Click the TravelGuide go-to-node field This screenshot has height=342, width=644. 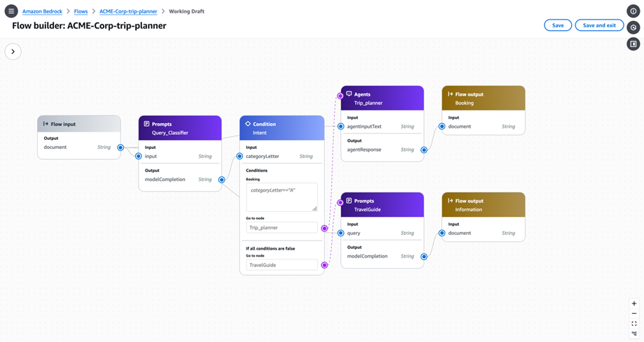[281, 265]
